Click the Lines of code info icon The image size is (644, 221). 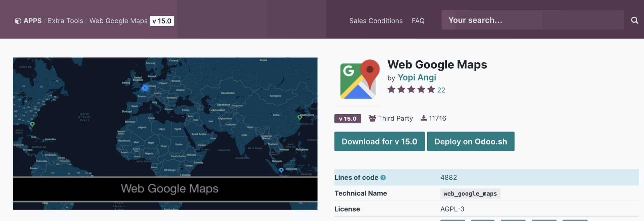[383, 178]
